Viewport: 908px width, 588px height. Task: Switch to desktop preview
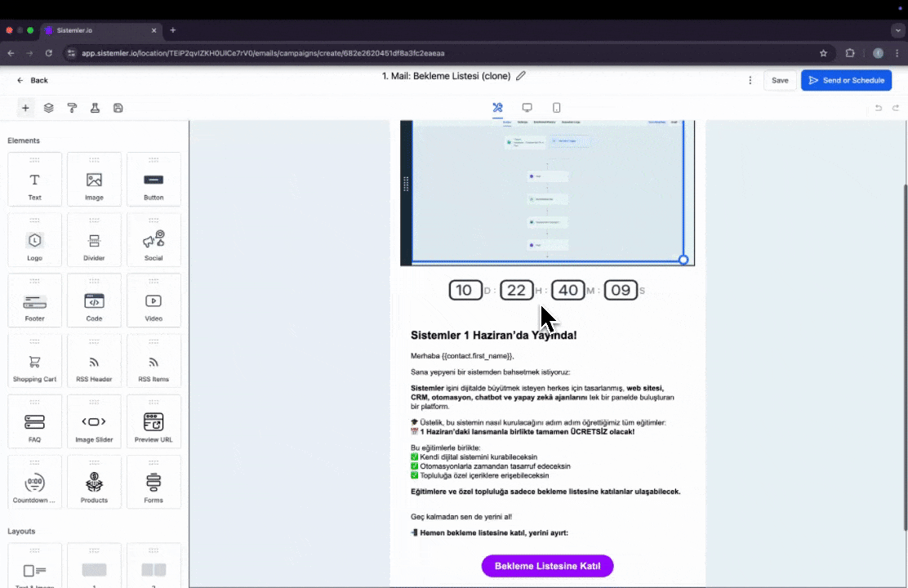(x=527, y=108)
